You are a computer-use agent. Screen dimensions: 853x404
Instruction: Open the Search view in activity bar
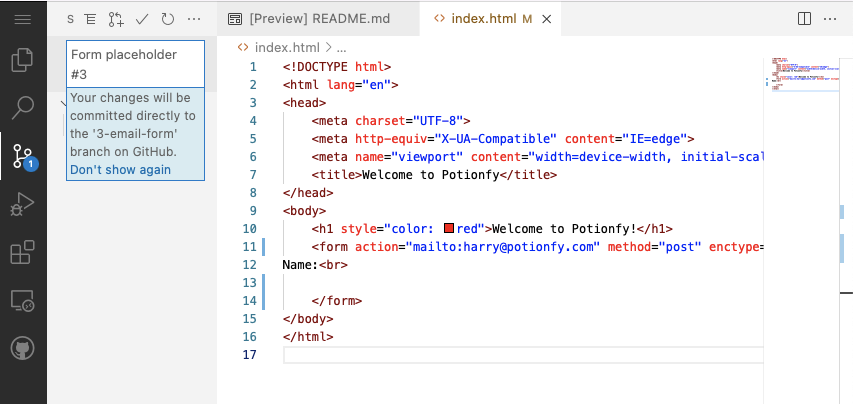click(x=22, y=107)
